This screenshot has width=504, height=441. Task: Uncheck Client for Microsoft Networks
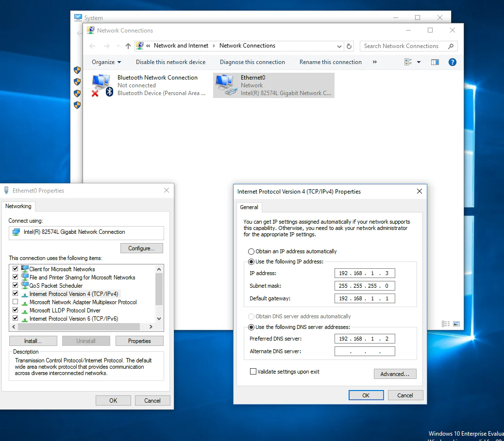(x=15, y=268)
